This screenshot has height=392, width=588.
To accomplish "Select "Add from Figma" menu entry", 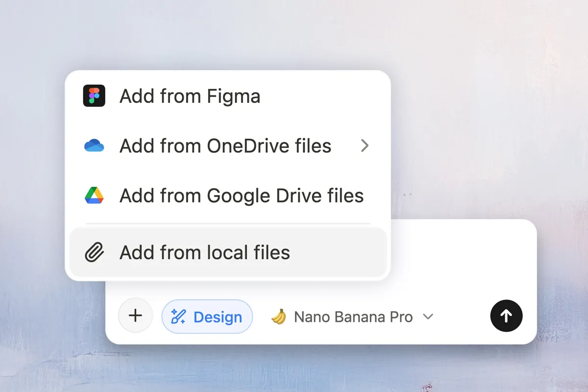I will (190, 96).
